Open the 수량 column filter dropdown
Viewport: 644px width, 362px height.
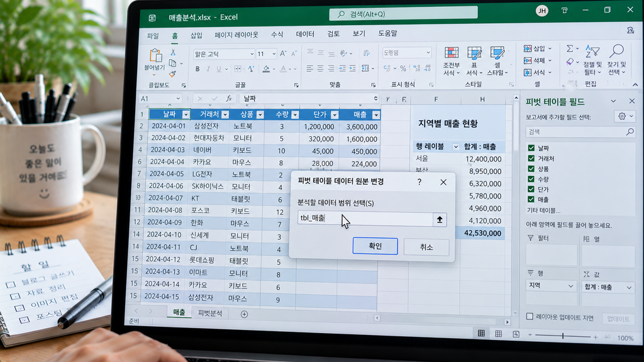coord(295,114)
